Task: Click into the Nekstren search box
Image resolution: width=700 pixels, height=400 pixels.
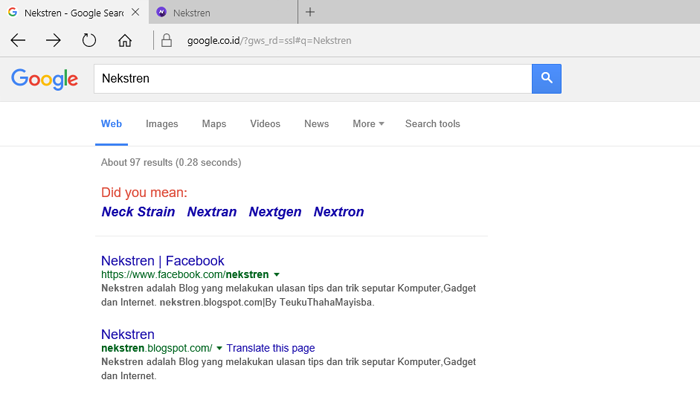Action: click(312, 79)
